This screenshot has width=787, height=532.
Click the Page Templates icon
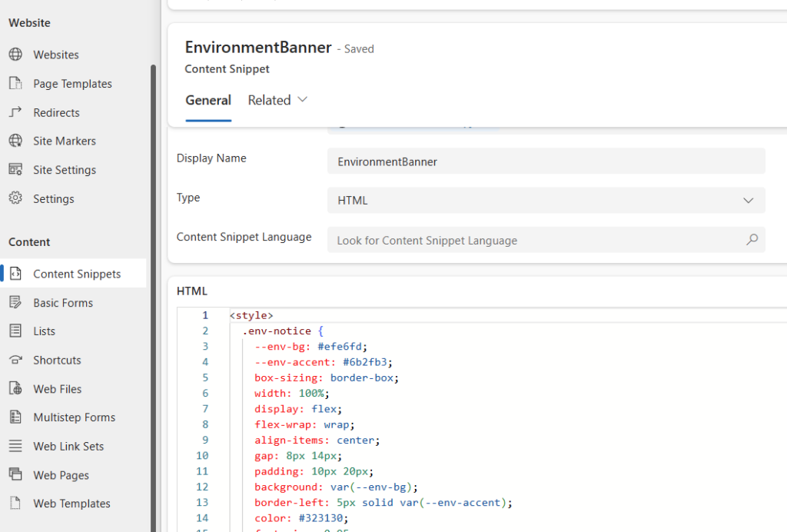pyautogui.click(x=15, y=83)
